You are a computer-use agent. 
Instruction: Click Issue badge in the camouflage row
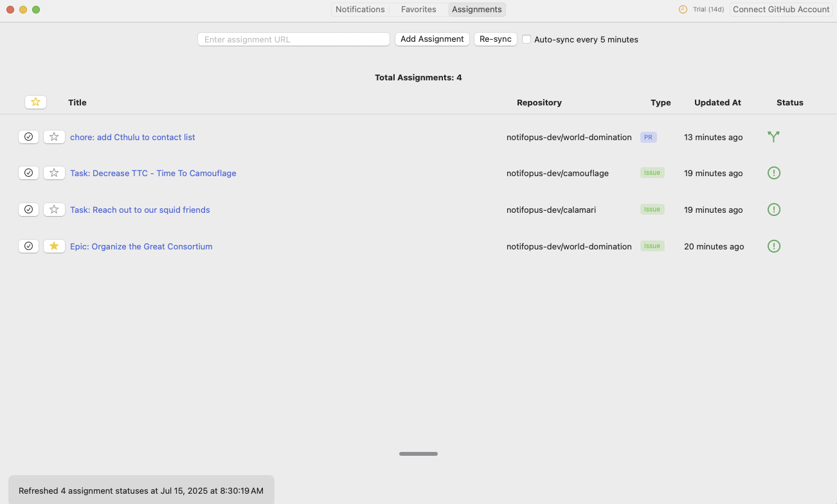point(652,173)
